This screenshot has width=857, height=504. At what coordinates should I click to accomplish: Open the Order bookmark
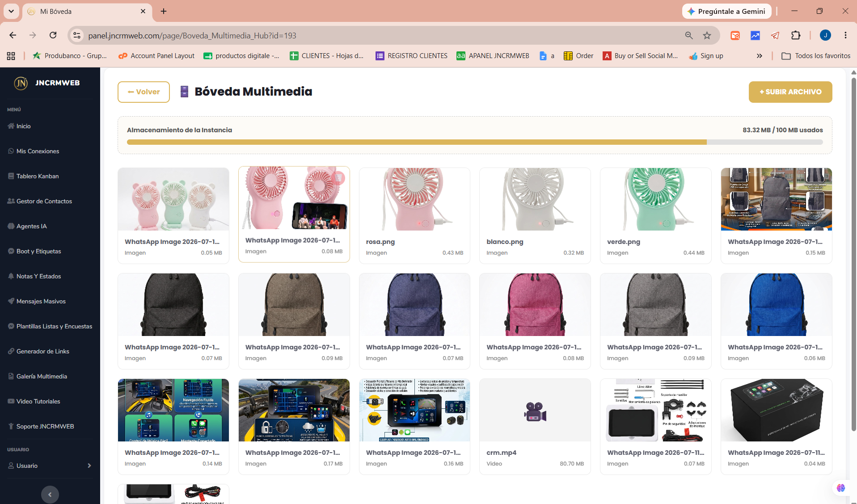coord(578,56)
